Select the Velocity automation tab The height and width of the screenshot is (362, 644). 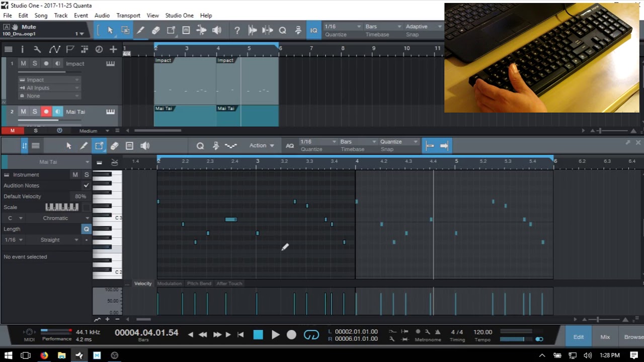coord(143,284)
